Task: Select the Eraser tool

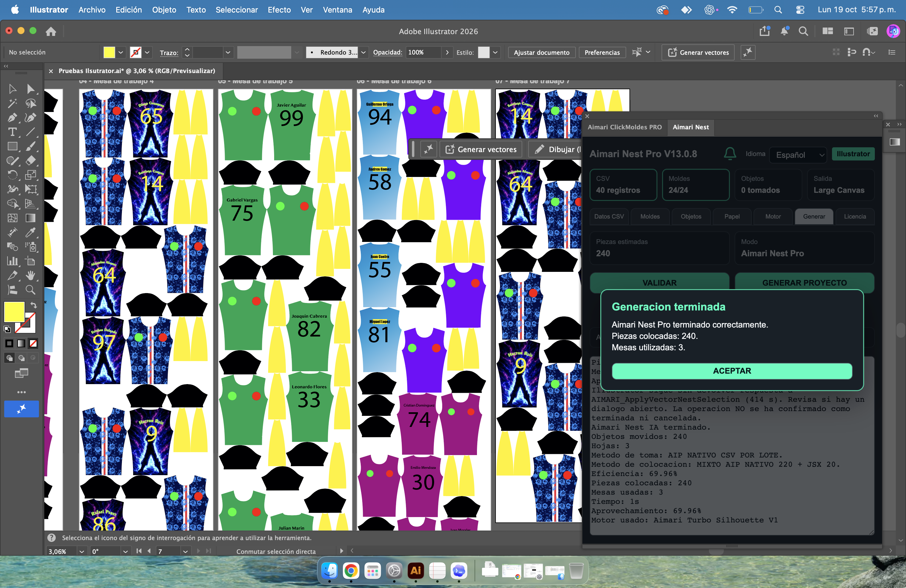Action: click(31, 161)
